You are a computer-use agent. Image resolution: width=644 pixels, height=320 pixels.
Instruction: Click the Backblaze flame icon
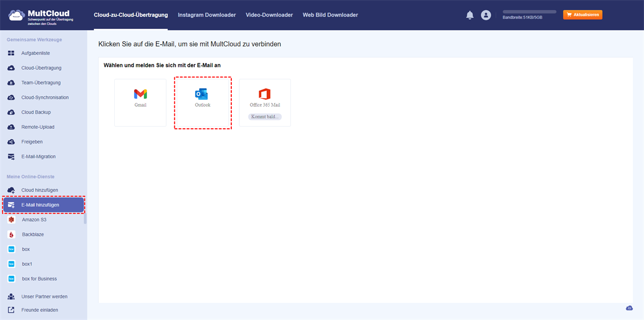click(x=11, y=235)
